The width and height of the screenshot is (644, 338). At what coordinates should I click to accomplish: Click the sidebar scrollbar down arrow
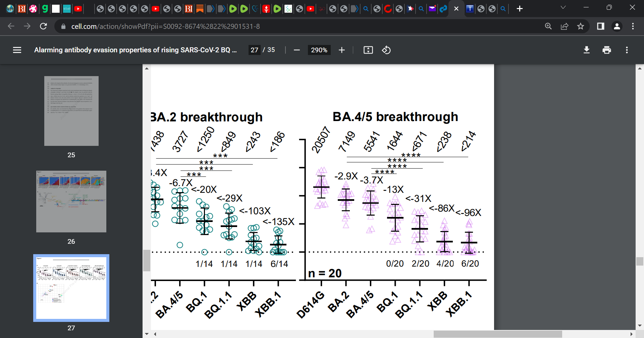[x=147, y=334]
